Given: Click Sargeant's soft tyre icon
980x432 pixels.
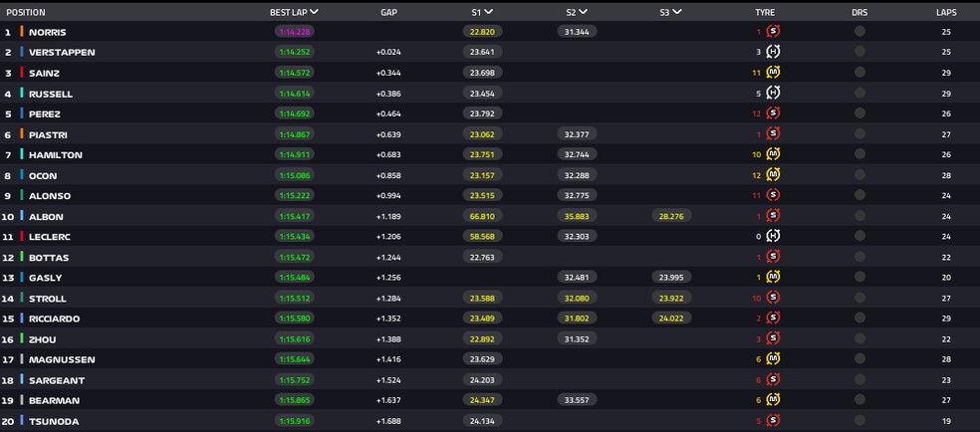Looking at the screenshot, I should click(773, 379).
